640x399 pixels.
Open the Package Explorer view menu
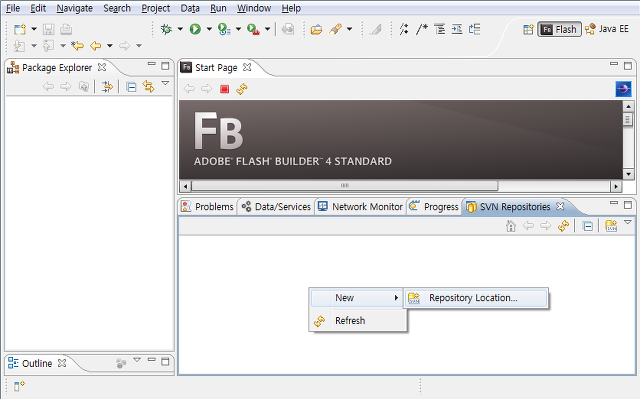165,83
